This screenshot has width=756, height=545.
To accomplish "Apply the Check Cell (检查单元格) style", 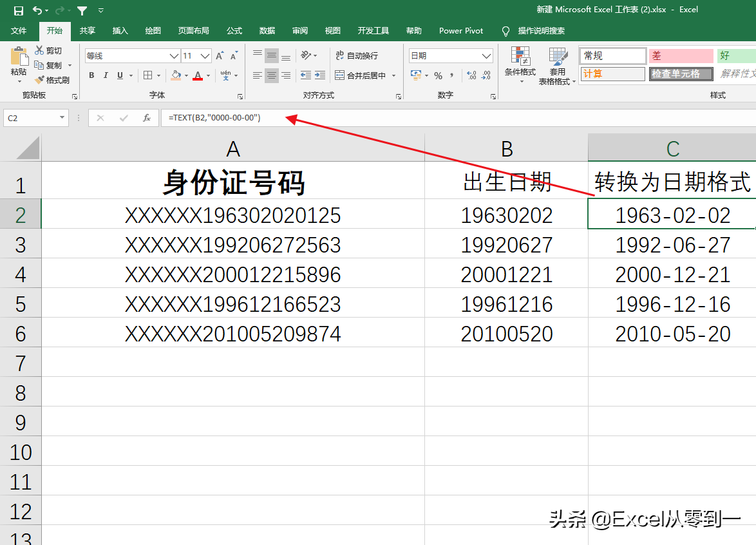I will tap(680, 74).
